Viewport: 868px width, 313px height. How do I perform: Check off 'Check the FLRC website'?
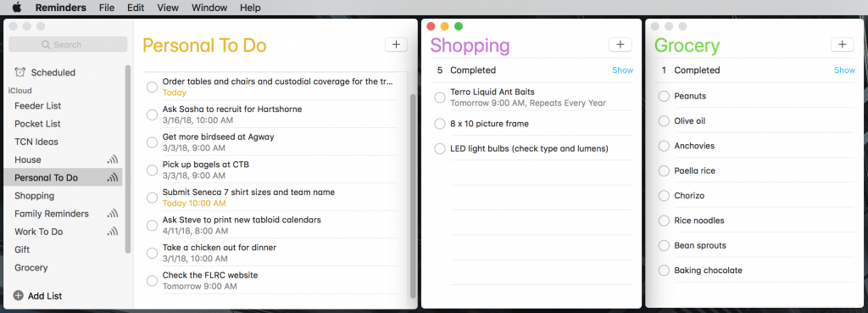[152, 281]
